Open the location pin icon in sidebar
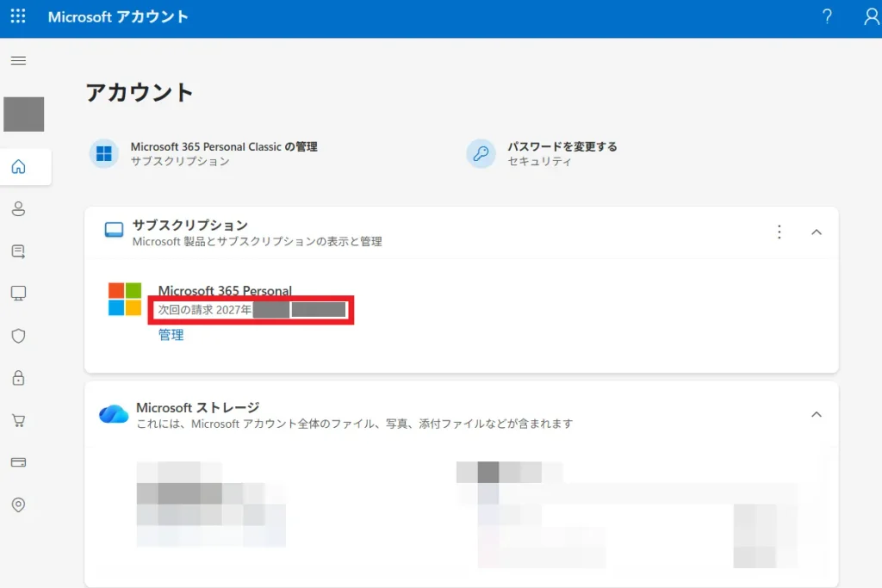Image resolution: width=882 pixels, height=588 pixels. (19, 504)
